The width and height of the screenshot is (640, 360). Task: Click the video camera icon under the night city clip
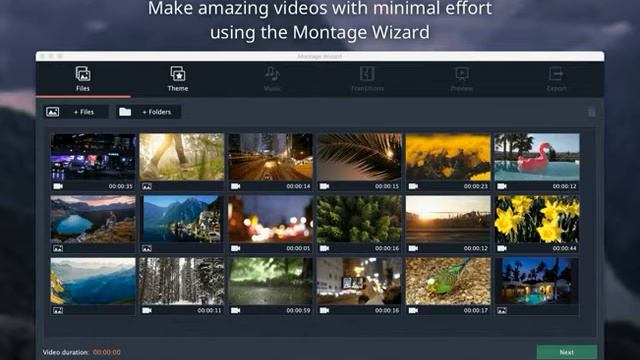[58, 186]
